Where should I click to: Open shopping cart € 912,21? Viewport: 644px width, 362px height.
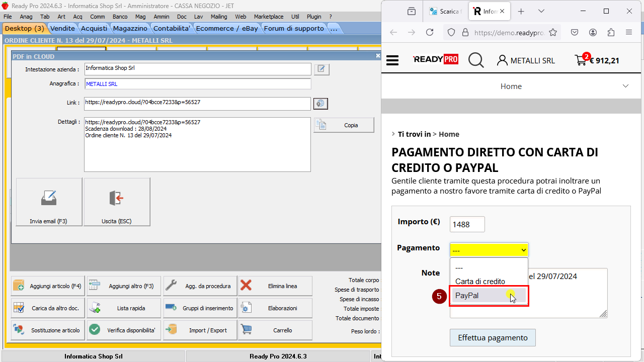coord(597,60)
